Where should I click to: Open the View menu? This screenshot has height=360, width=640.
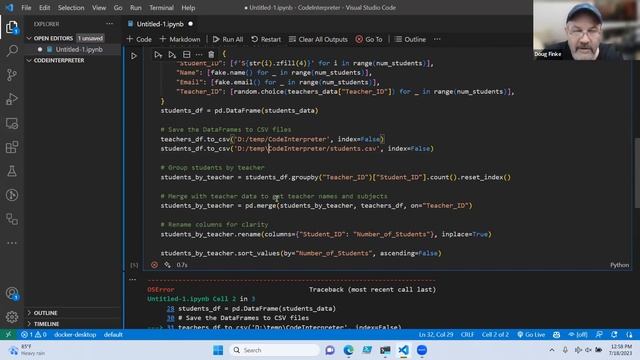point(99,8)
